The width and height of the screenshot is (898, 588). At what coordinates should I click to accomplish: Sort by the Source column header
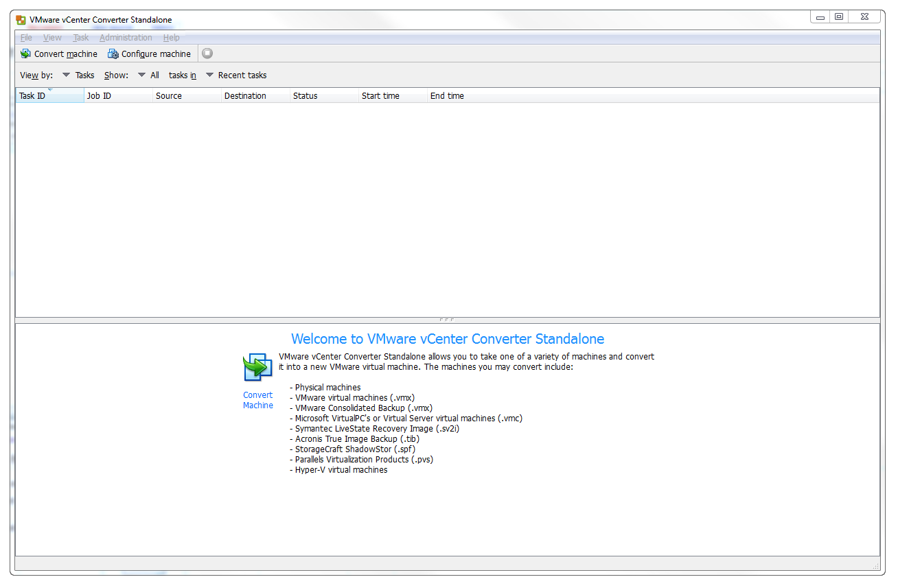(x=187, y=96)
